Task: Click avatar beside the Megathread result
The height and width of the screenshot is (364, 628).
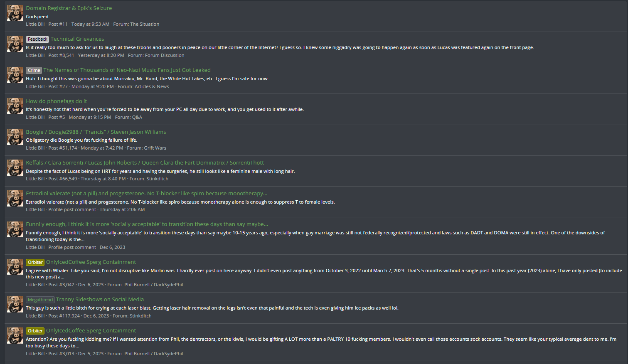Action: click(15, 304)
